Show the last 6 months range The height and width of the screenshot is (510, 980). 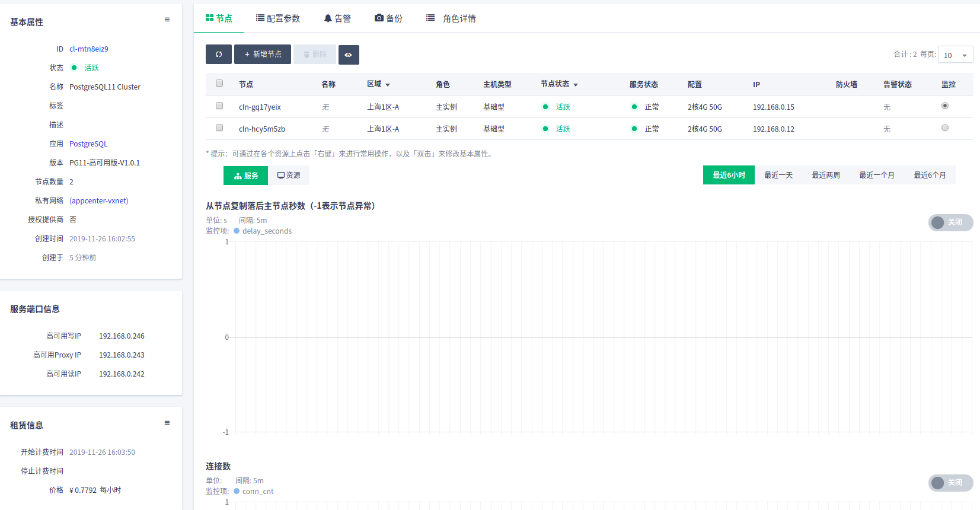click(x=930, y=175)
